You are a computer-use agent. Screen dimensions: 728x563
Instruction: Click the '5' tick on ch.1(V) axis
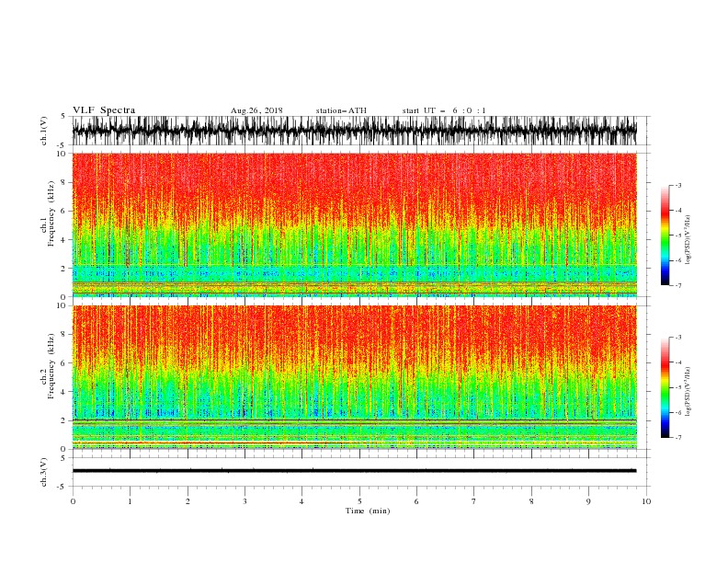[x=63, y=116]
